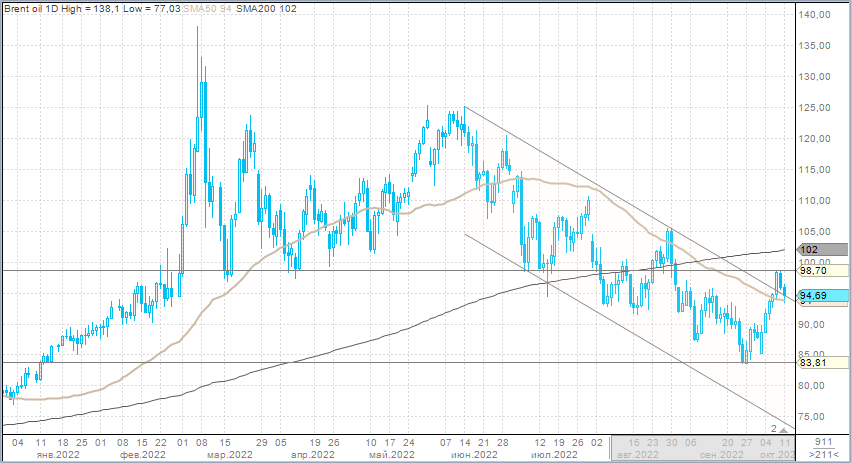Click the small 2 marker near the time axis

click(x=774, y=429)
